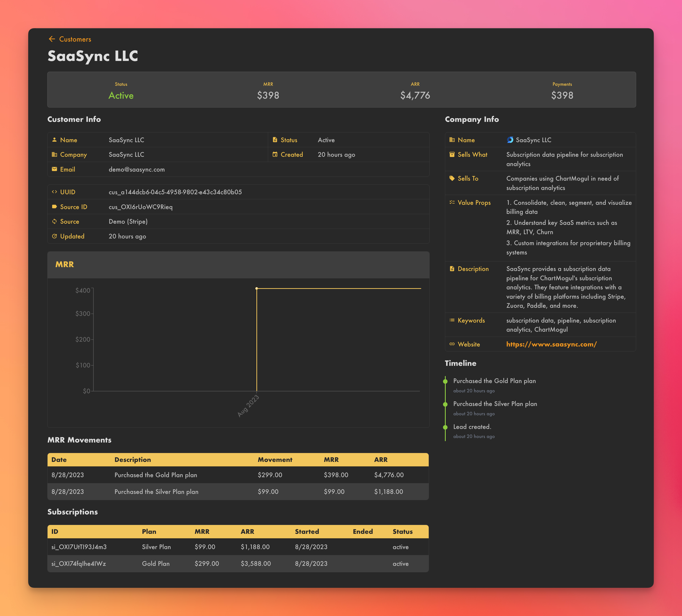Image resolution: width=682 pixels, height=616 pixels.
Task: Click the calendar icon beside Created
Action: [x=275, y=155]
